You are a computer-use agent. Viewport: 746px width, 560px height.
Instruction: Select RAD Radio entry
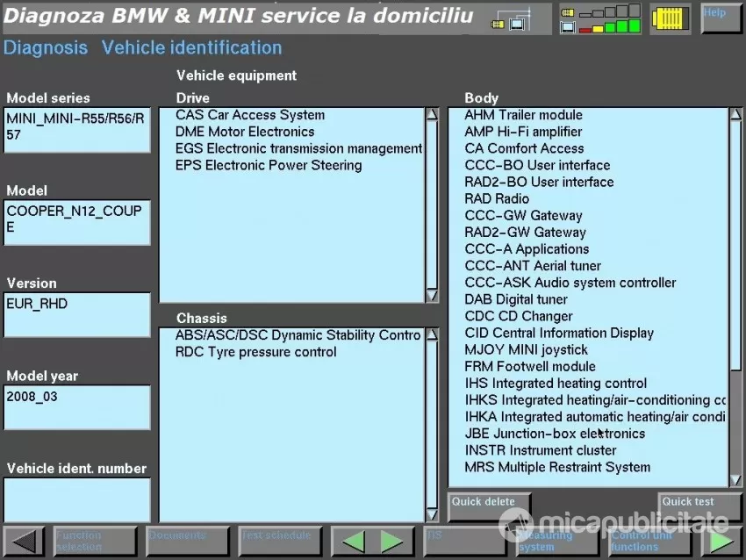tap(497, 198)
